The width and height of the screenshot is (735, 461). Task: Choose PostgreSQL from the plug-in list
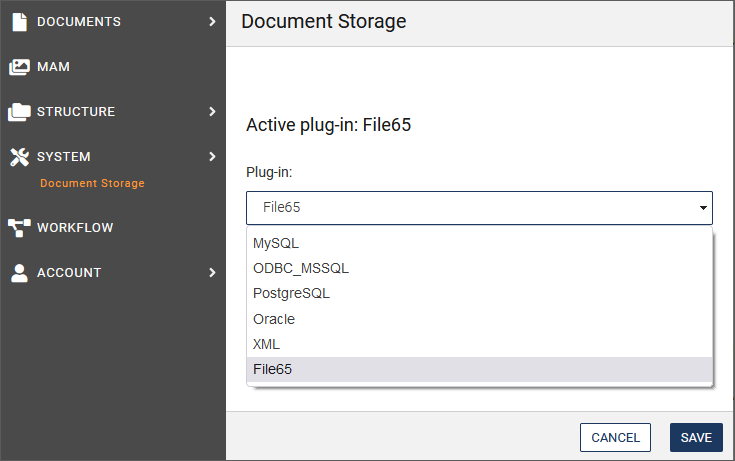coord(479,294)
